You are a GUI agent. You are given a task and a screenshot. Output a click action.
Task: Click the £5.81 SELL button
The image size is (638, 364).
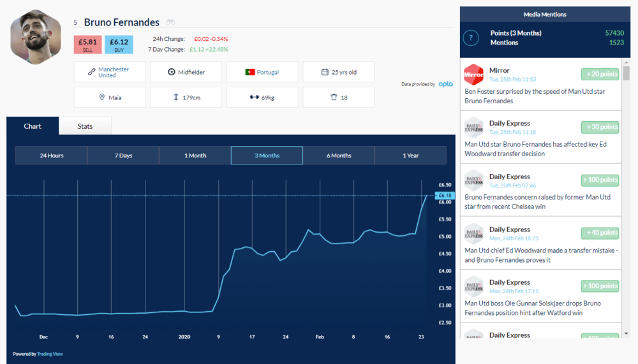pos(87,45)
